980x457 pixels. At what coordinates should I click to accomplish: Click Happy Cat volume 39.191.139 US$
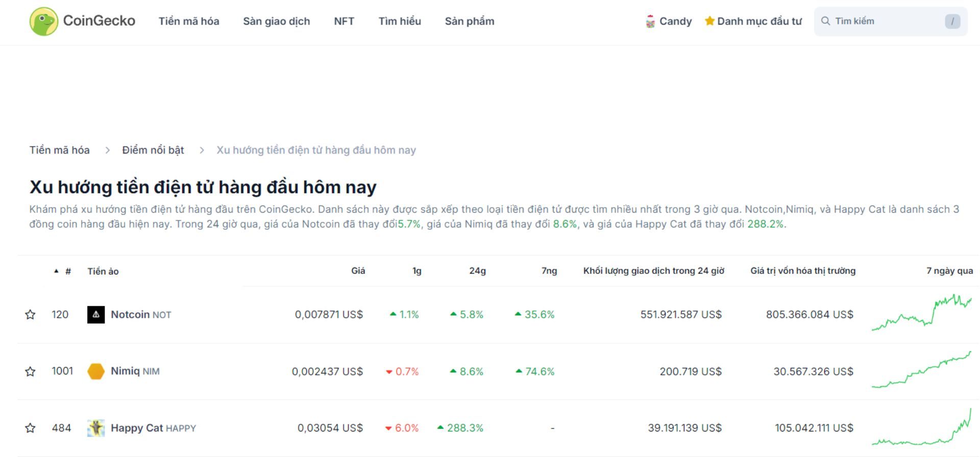point(685,428)
